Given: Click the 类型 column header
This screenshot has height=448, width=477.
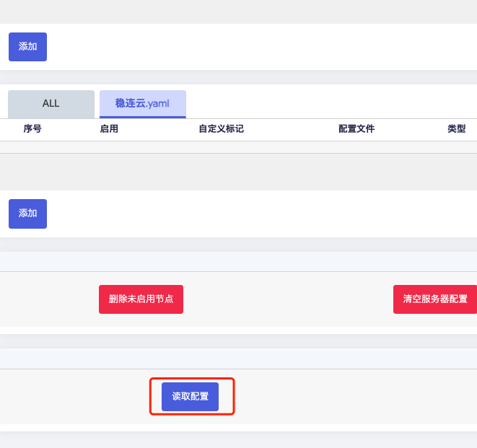Looking at the screenshot, I should [456, 129].
